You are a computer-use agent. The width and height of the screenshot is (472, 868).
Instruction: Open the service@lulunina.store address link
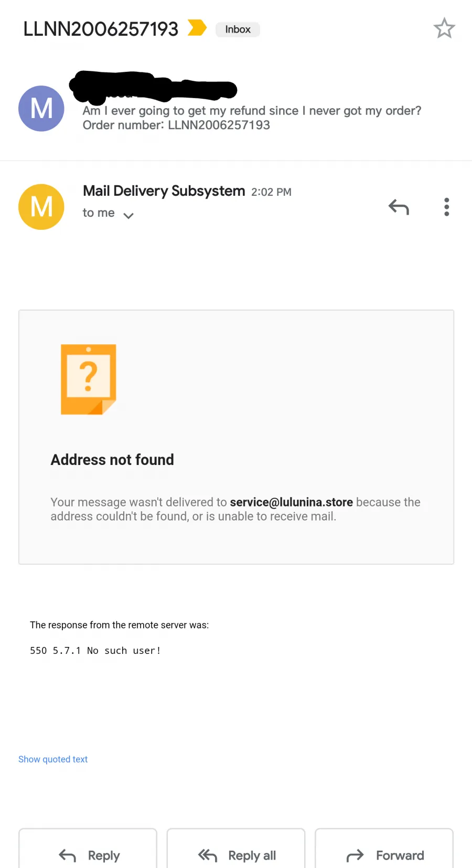(x=291, y=502)
